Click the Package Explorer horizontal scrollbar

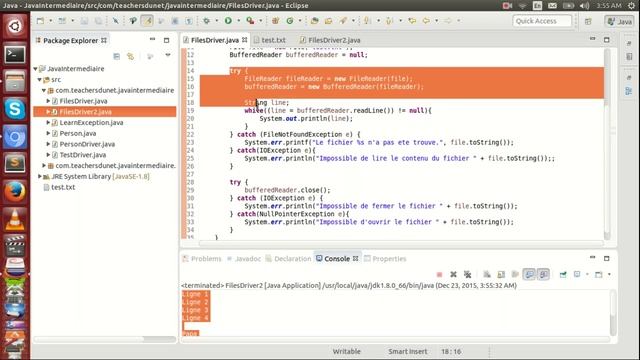[x=89, y=339]
